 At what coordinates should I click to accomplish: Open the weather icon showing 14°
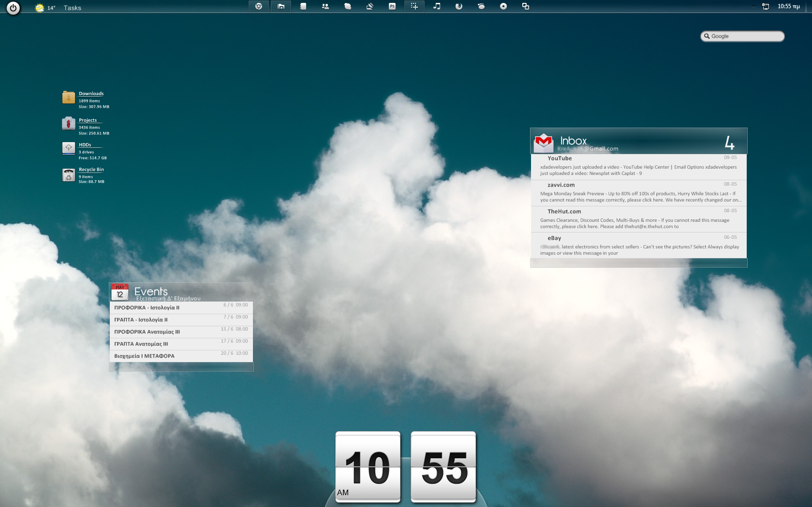pos(40,8)
